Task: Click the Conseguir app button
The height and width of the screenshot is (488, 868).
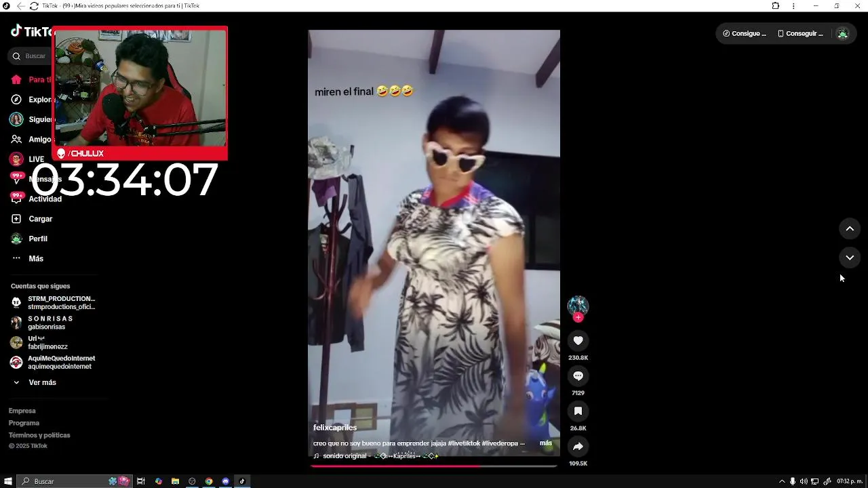Action: click(800, 33)
